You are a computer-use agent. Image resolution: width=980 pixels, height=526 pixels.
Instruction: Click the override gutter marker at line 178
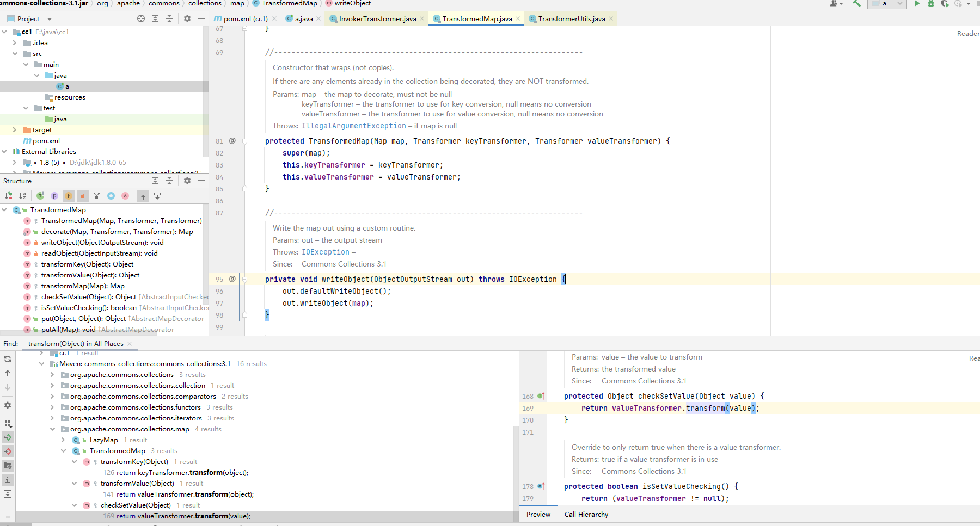[x=541, y=486]
